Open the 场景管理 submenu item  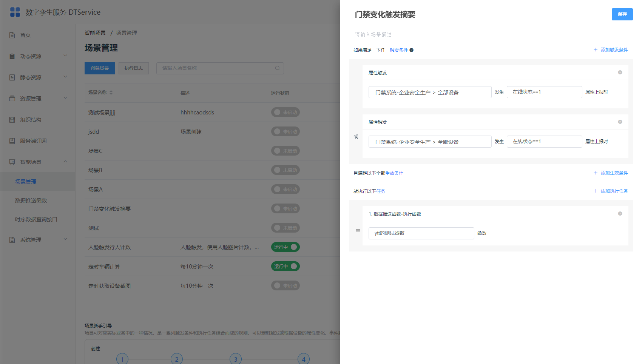click(x=37, y=182)
